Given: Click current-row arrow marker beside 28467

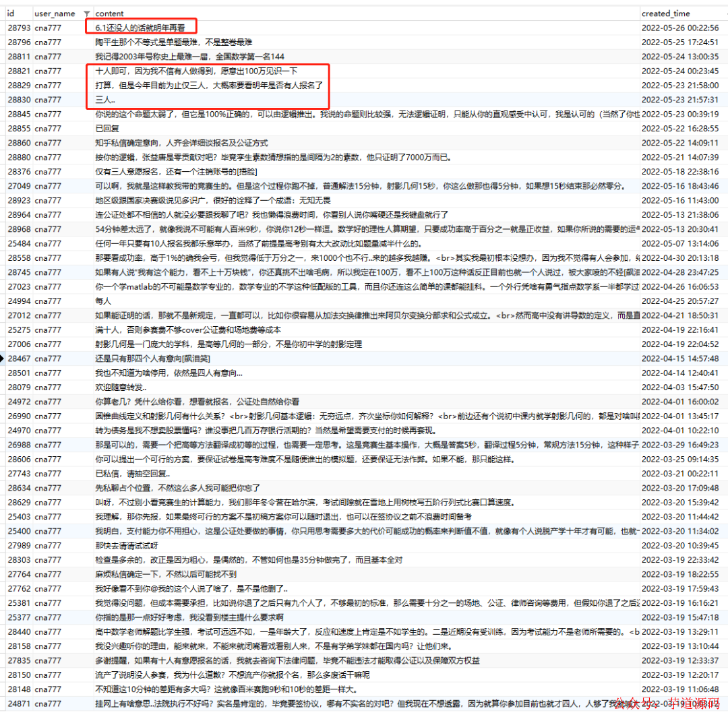Looking at the screenshot, I should click(2, 358).
